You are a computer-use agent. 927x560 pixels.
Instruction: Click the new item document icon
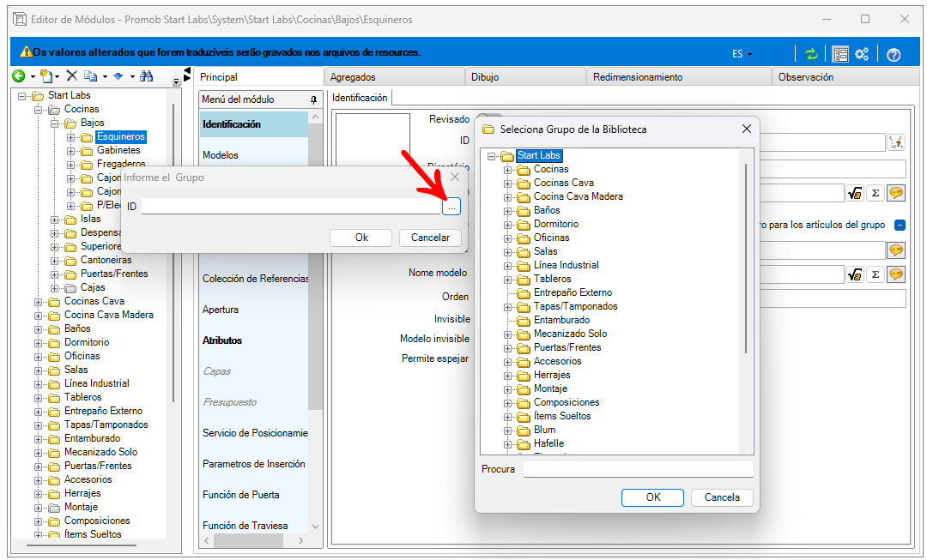pyautogui.click(x=45, y=75)
